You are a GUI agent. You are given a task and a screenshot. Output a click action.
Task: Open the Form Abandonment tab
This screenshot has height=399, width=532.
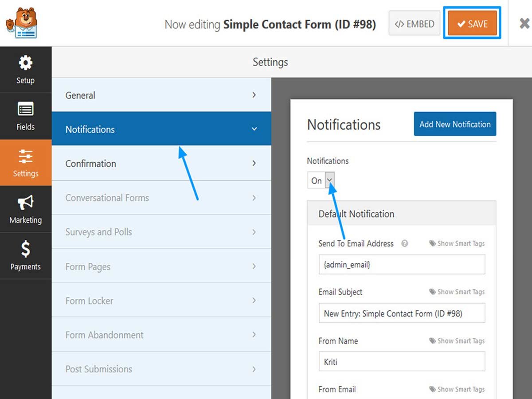pyautogui.click(x=161, y=334)
